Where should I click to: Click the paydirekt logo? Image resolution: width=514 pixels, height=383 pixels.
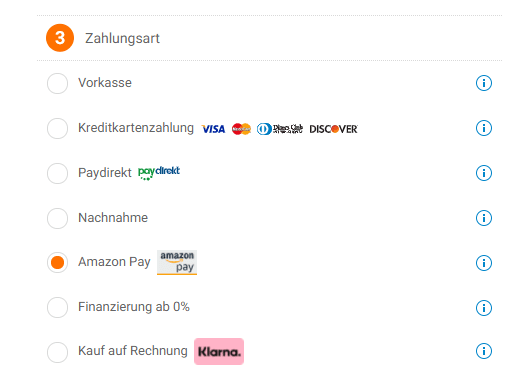pyautogui.click(x=159, y=173)
